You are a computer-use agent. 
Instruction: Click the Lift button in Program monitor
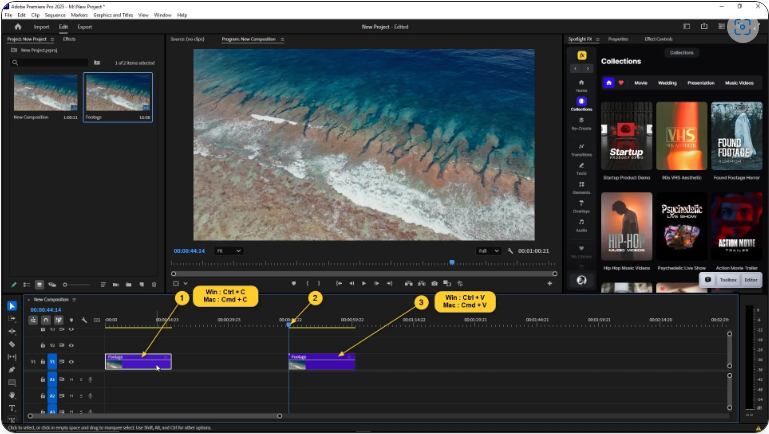[409, 283]
